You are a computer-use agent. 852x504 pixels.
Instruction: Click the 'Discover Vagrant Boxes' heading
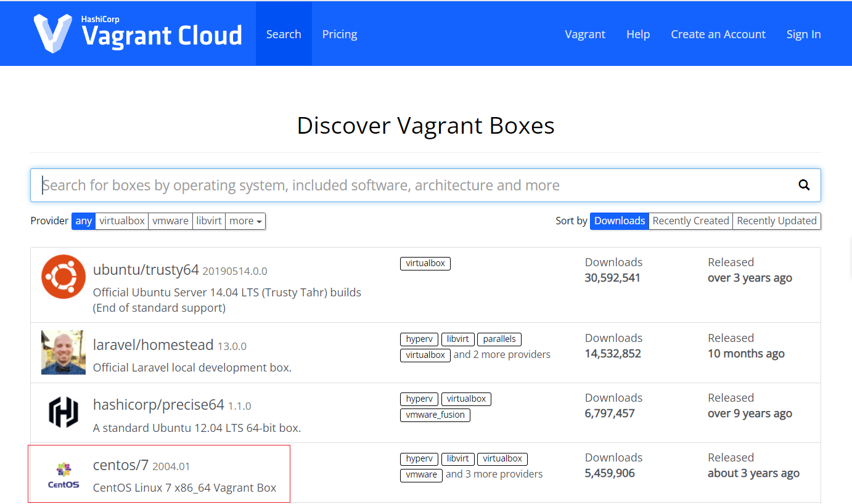click(x=426, y=126)
